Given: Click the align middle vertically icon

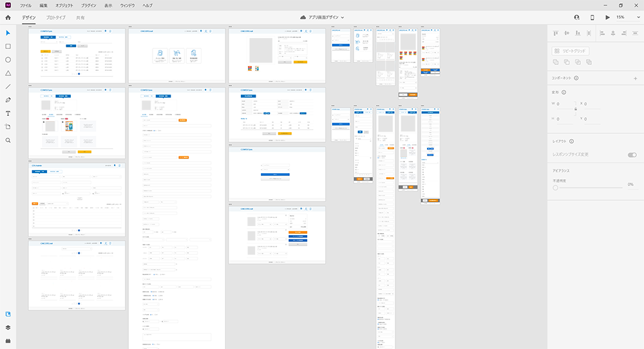Looking at the screenshot, I should click(x=567, y=33).
